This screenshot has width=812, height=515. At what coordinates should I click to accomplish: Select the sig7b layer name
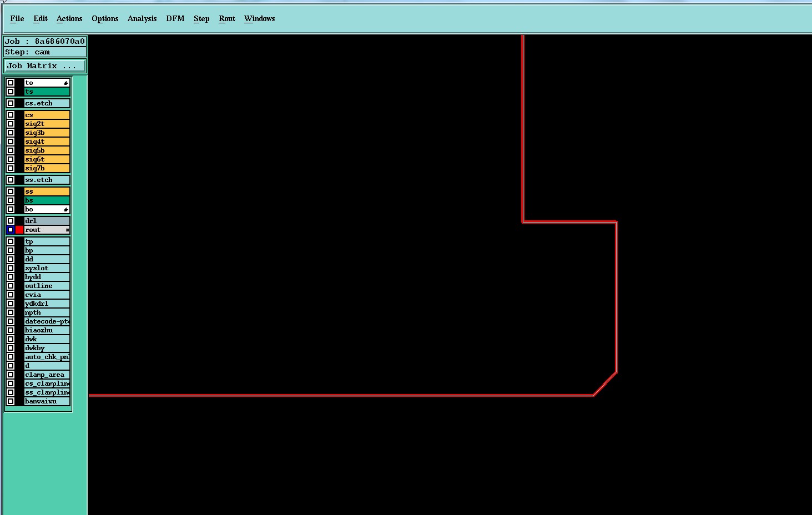[47, 168]
